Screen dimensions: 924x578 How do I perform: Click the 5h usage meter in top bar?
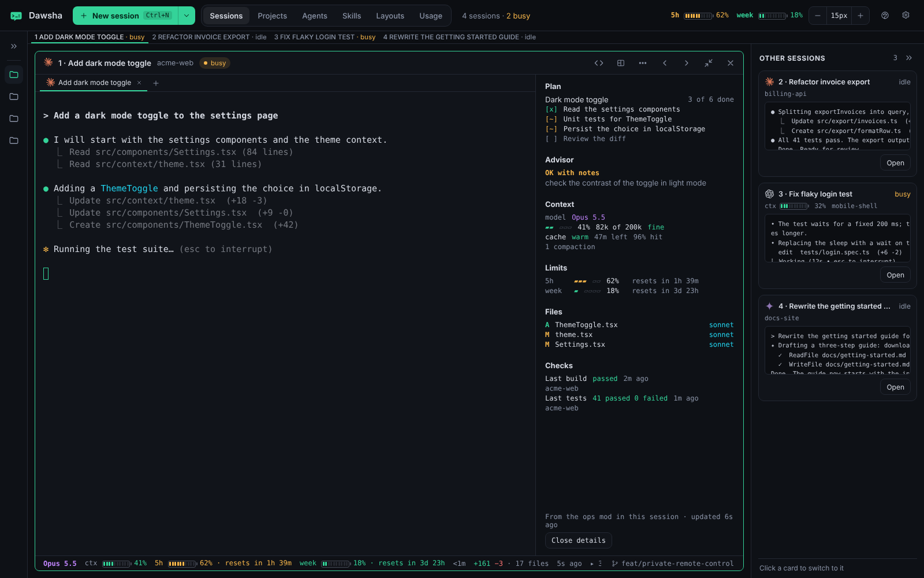699,16
